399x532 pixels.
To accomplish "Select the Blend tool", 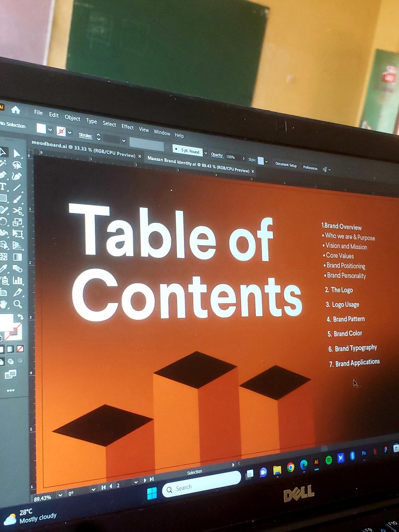I will coord(18,269).
